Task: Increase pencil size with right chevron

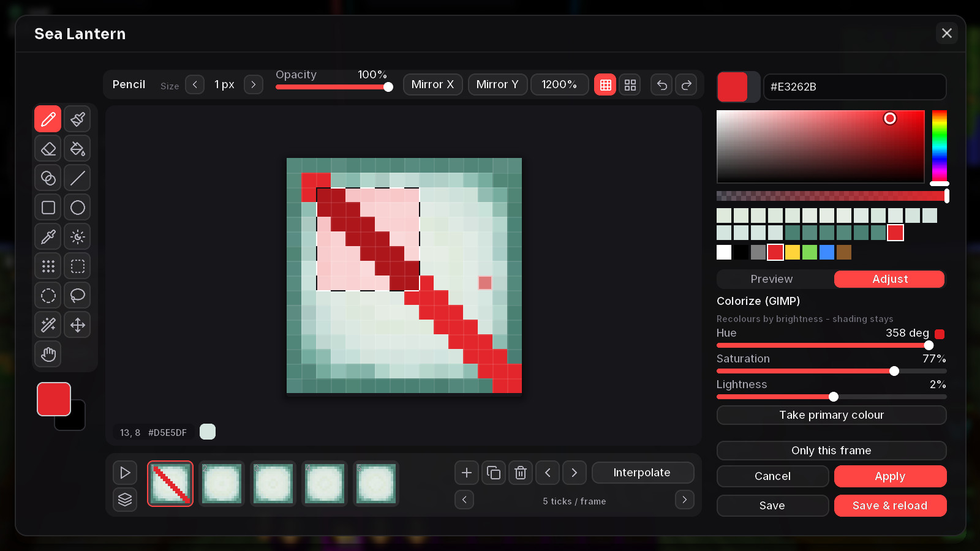Action: pos(254,84)
